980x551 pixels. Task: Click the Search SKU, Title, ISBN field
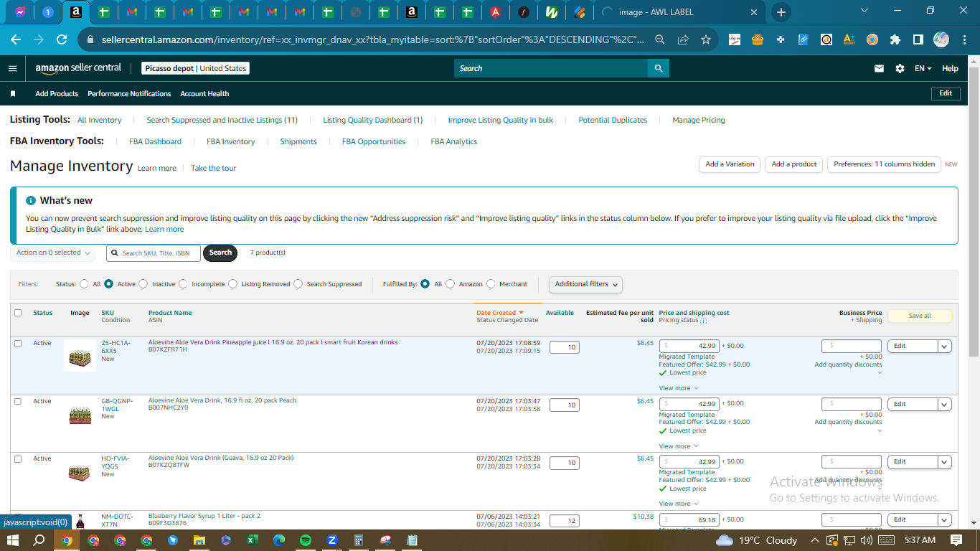[x=154, y=253]
